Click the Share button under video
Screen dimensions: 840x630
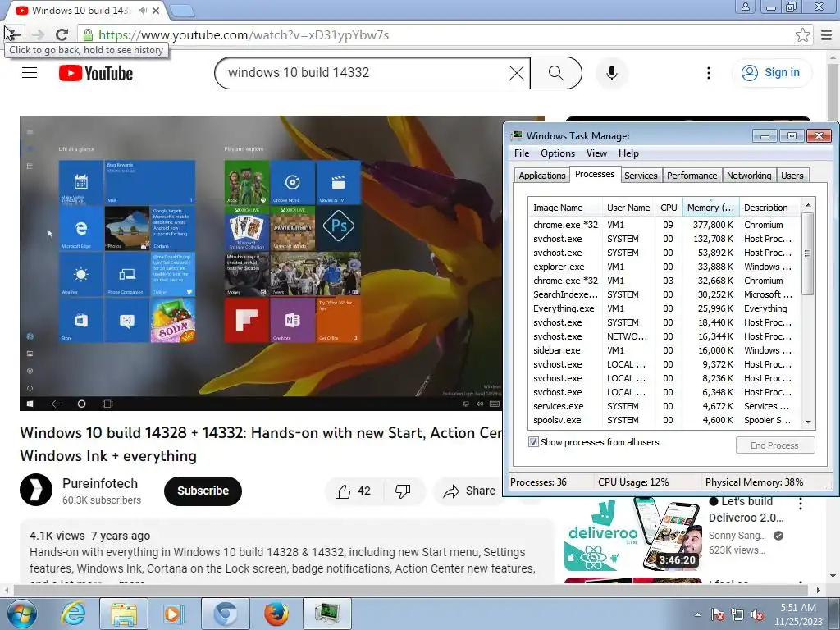(x=469, y=491)
